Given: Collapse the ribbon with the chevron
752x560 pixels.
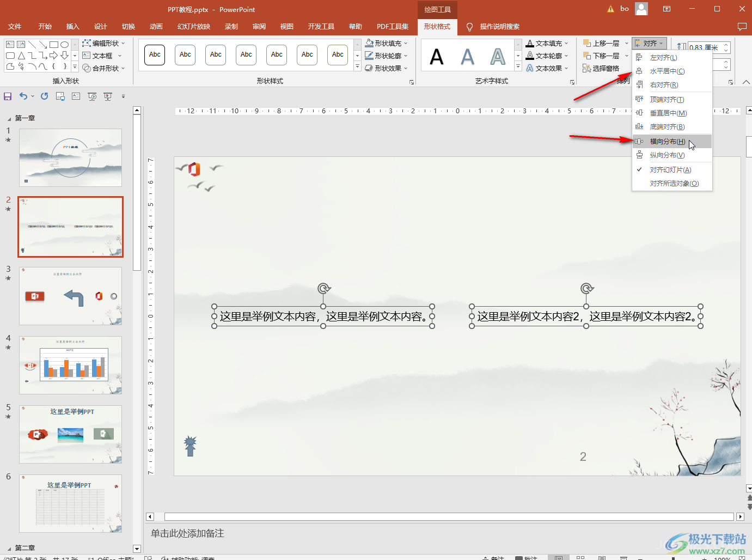Looking at the screenshot, I should pos(746,82).
